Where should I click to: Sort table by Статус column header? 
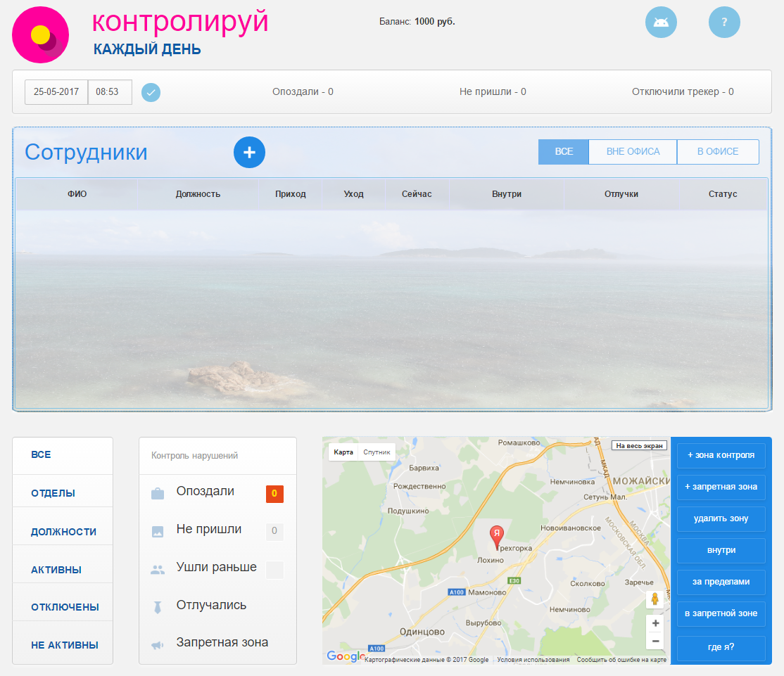[x=723, y=194]
